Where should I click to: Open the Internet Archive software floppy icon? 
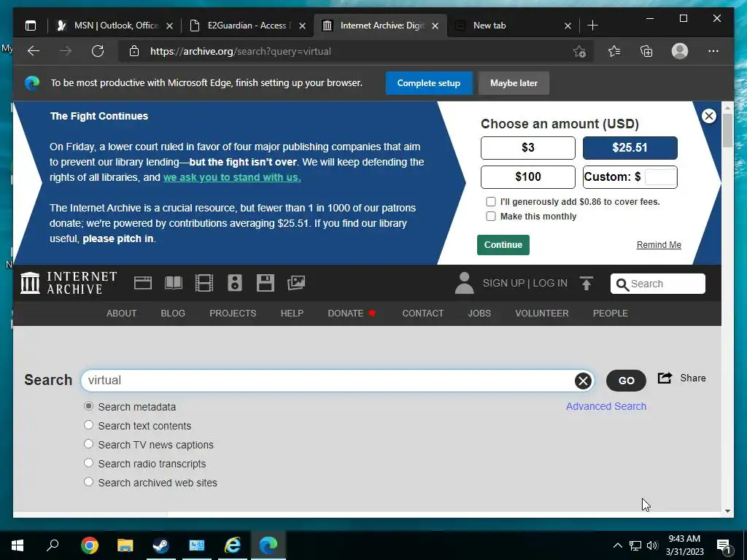[x=266, y=283]
